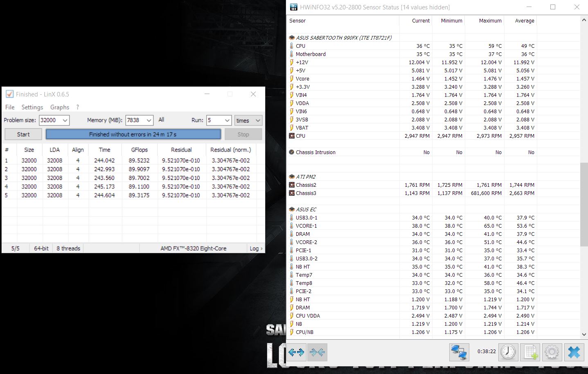Image resolution: width=588 pixels, height=374 pixels.
Task: Start logging with the sheet-plus icon
Action: click(x=530, y=352)
